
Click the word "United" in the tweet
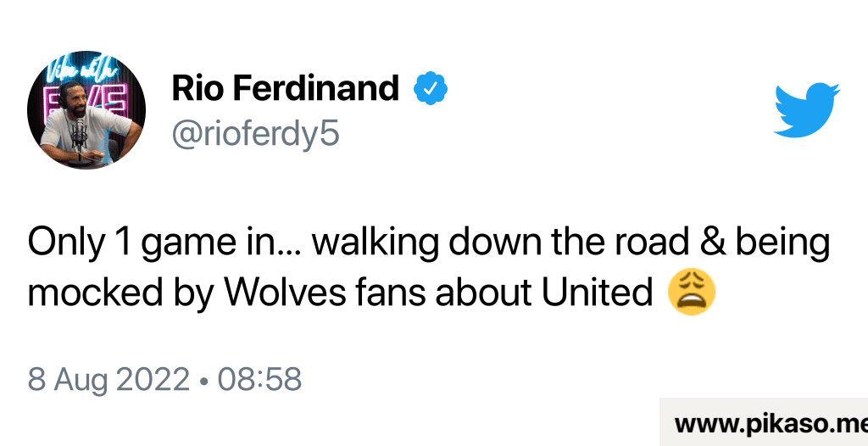tap(597, 293)
